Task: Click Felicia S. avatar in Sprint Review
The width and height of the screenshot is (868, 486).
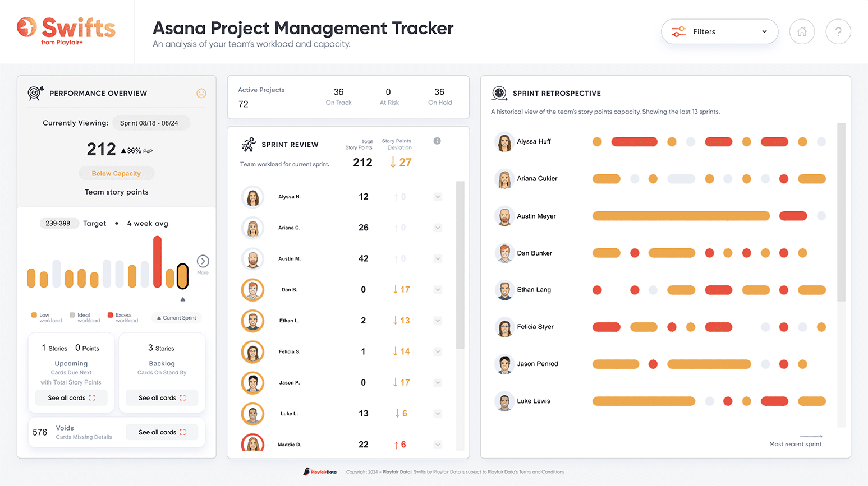Action: point(252,351)
